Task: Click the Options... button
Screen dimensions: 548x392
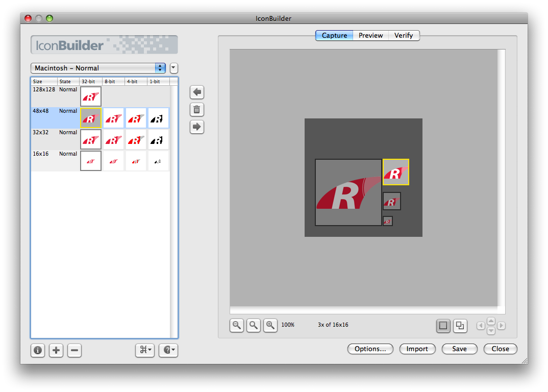Action: point(370,349)
